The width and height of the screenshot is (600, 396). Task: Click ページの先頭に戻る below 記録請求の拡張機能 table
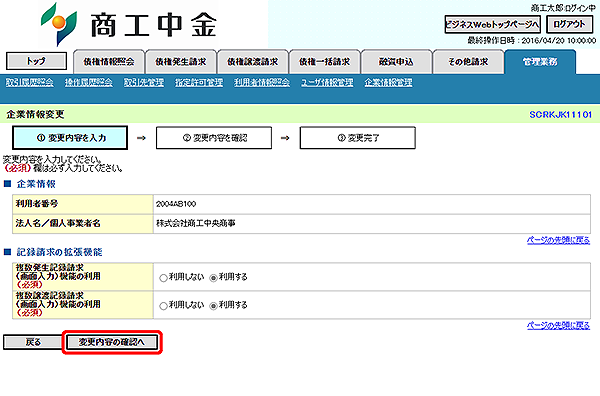coord(558,326)
